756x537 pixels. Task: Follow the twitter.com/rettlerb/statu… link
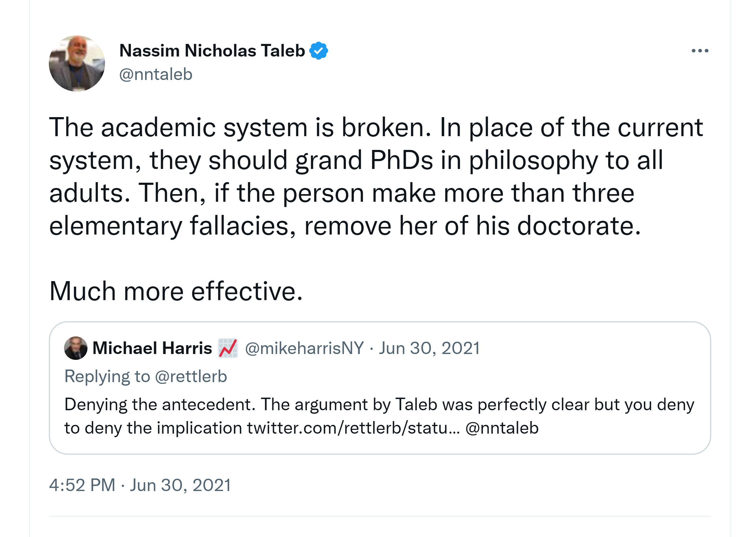point(353,428)
